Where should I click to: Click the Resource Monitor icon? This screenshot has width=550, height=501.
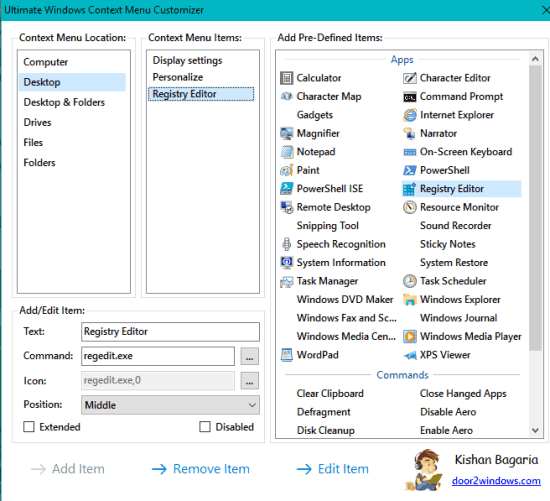409,207
